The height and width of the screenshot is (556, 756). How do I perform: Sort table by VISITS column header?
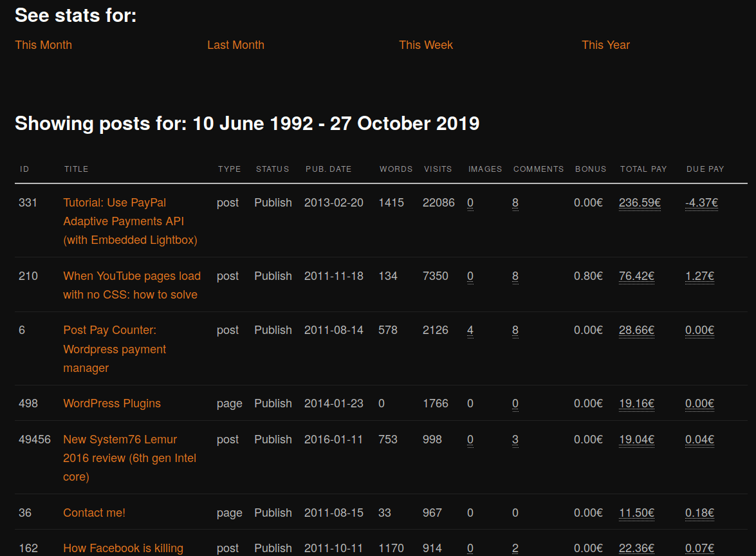438,169
